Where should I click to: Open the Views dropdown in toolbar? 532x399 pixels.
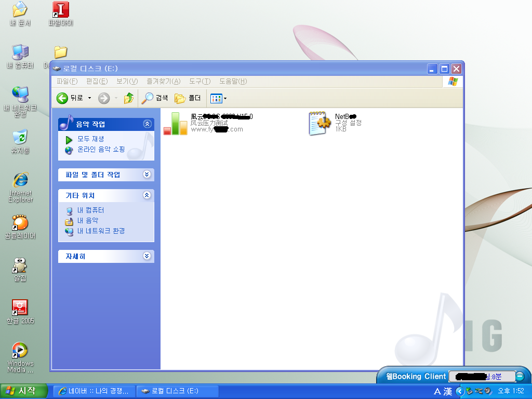tap(219, 98)
